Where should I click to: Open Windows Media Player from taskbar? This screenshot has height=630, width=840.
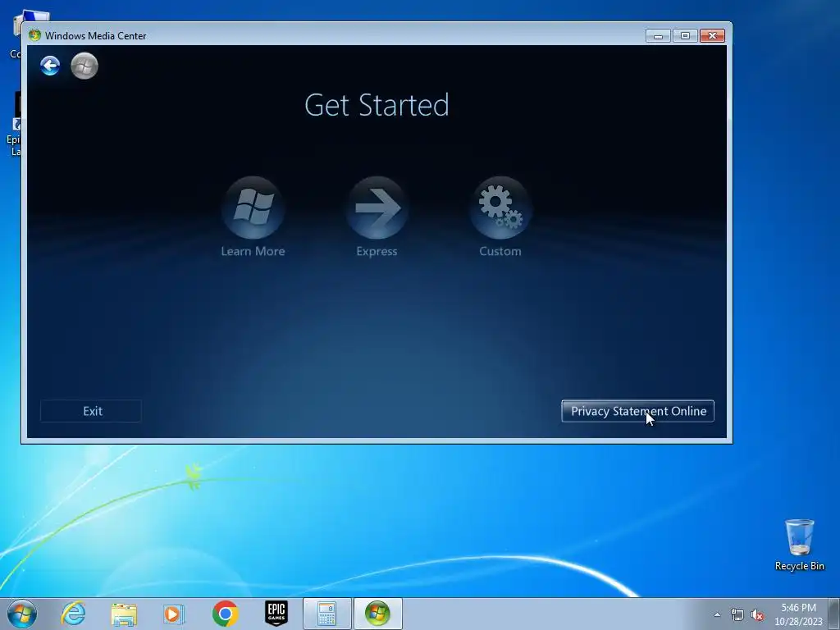[174, 614]
